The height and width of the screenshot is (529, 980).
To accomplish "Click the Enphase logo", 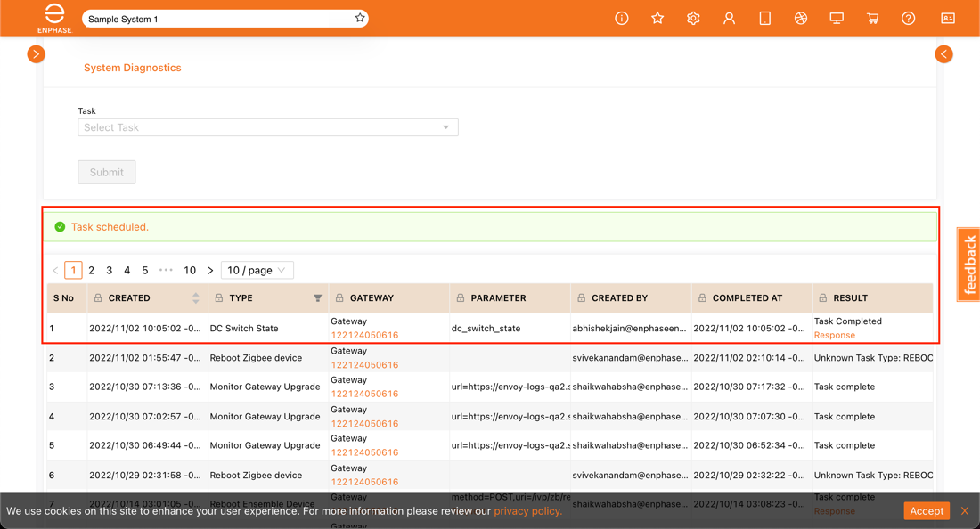I will click(54, 18).
